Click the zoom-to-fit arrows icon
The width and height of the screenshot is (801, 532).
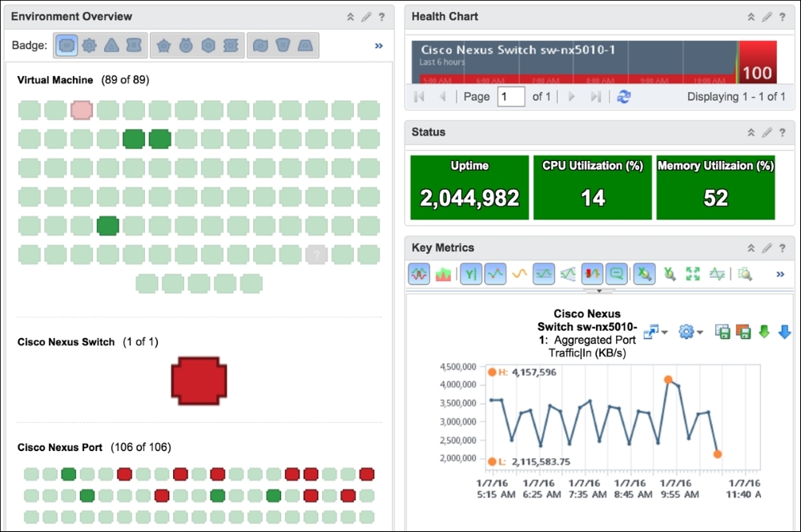[693, 275]
